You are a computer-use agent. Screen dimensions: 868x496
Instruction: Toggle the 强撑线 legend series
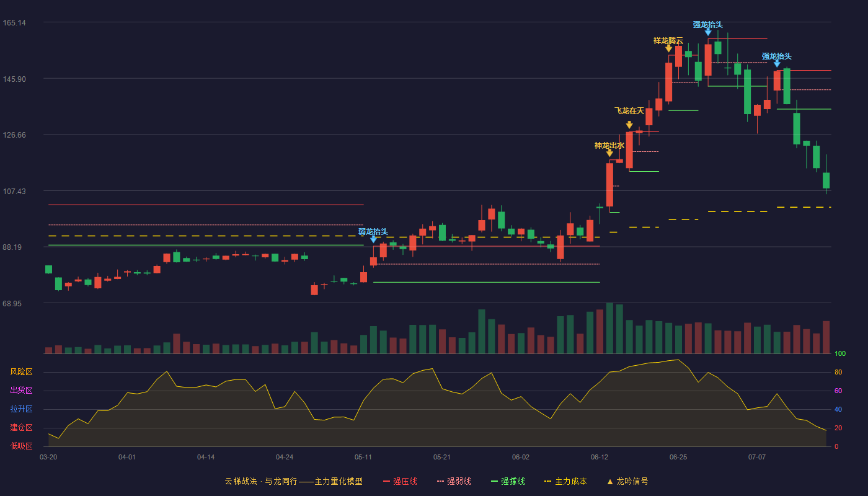[508, 481]
